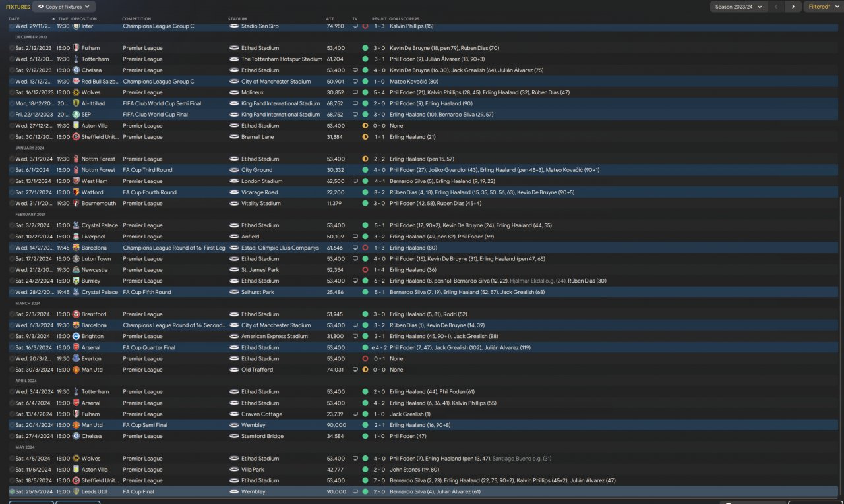844x504 pixels.
Task: Click the TV icon on Leeds Utd final
Action: pos(355,491)
